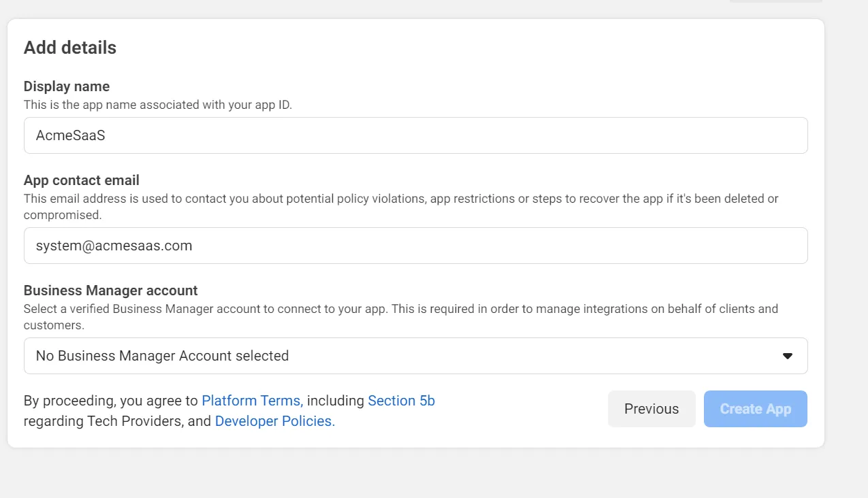868x498 pixels.
Task: Open the Business Manager account dropdown
Action: [x=415, y=356]
